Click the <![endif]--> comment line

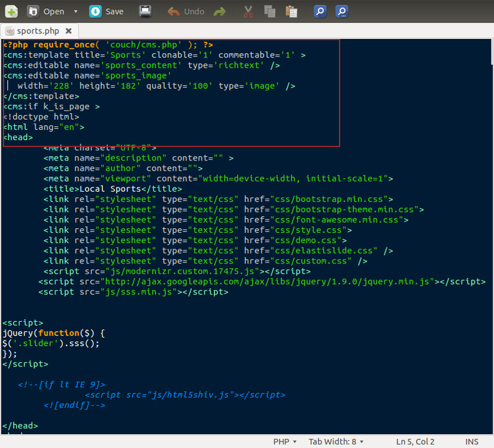(x=74, y=405)
